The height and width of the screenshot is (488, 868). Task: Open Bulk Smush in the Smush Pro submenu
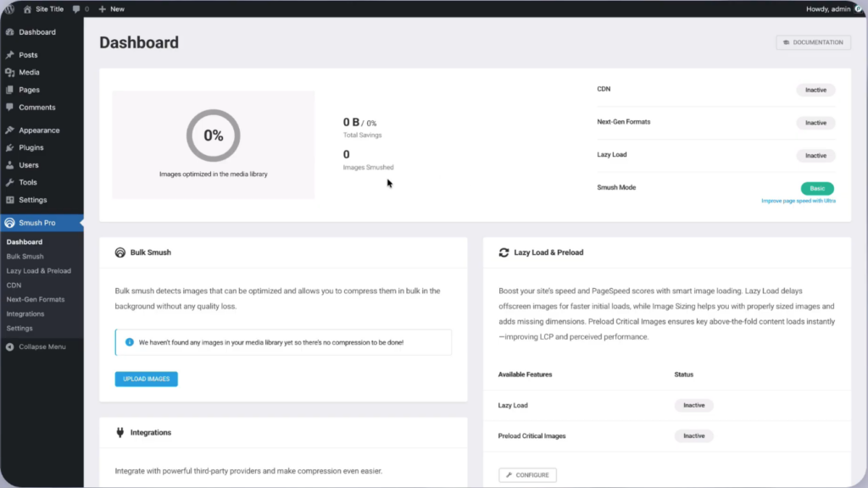25,256
